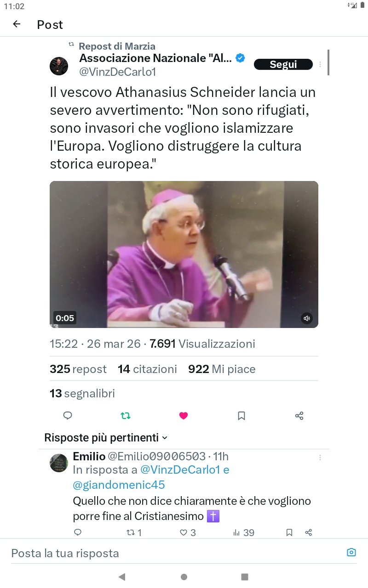Screen dimensions: 368x588
Task: Toggle the bookmark on the main post
Action: tap(241, 416)
